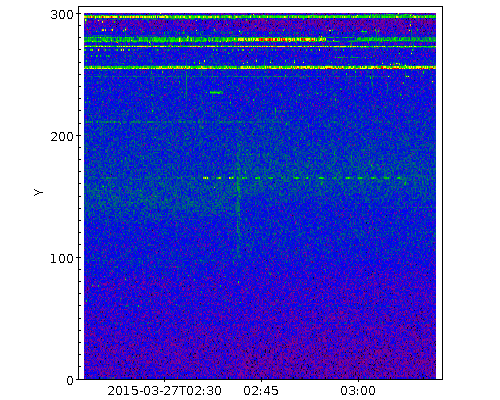Click the 02:45 time axis label

261,391
